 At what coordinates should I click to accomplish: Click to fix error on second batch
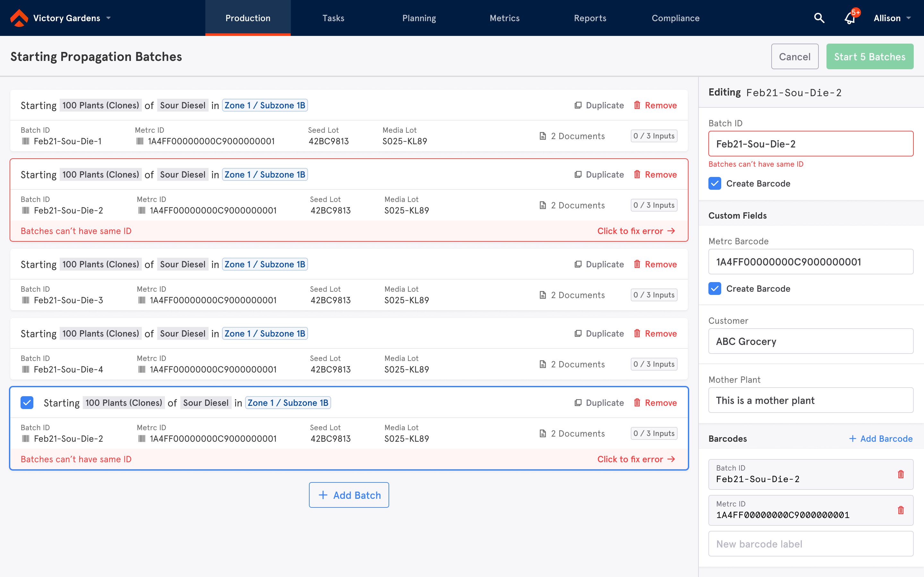(636, 231)
